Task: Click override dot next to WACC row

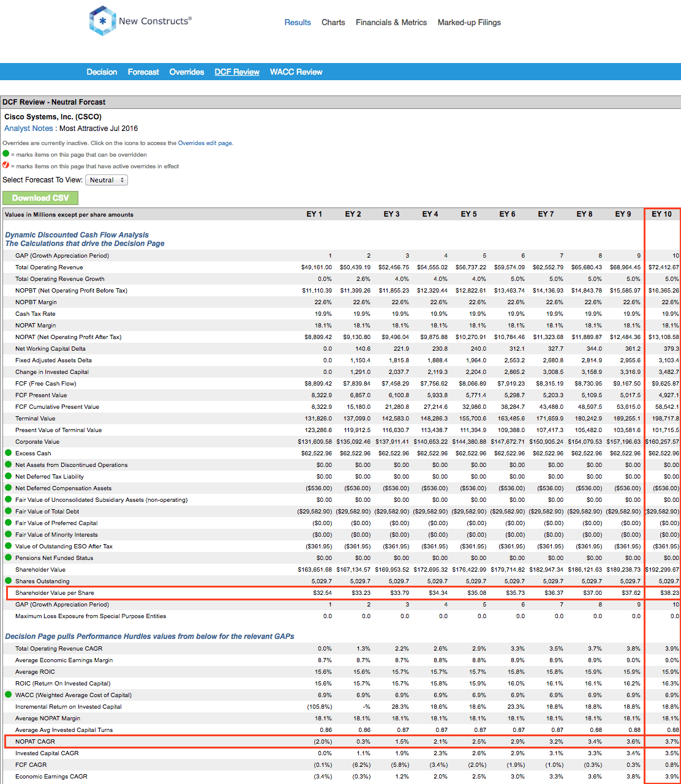Action: tap(8, 695)
